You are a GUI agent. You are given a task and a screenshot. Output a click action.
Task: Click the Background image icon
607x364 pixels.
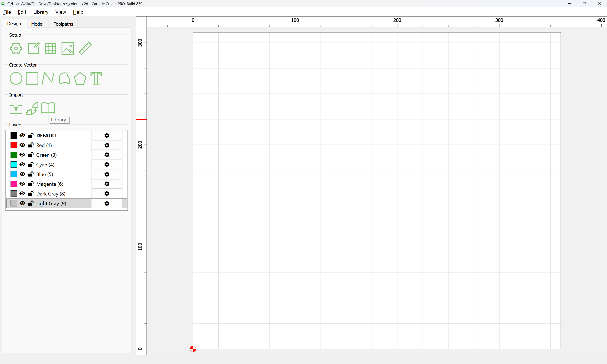pos(68,48)
